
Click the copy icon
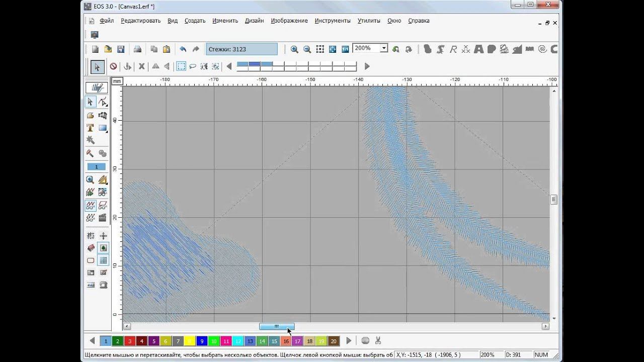tap(154, 49)
